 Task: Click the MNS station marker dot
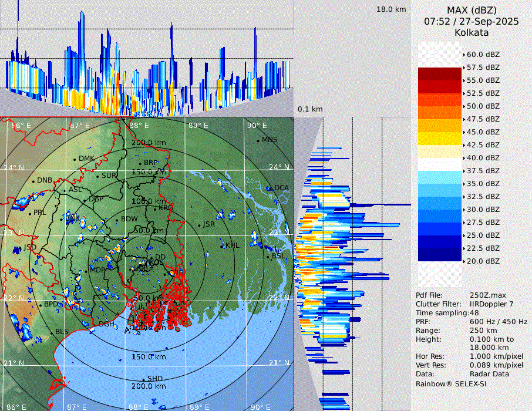pyautogui.click(x=258, y=141)
